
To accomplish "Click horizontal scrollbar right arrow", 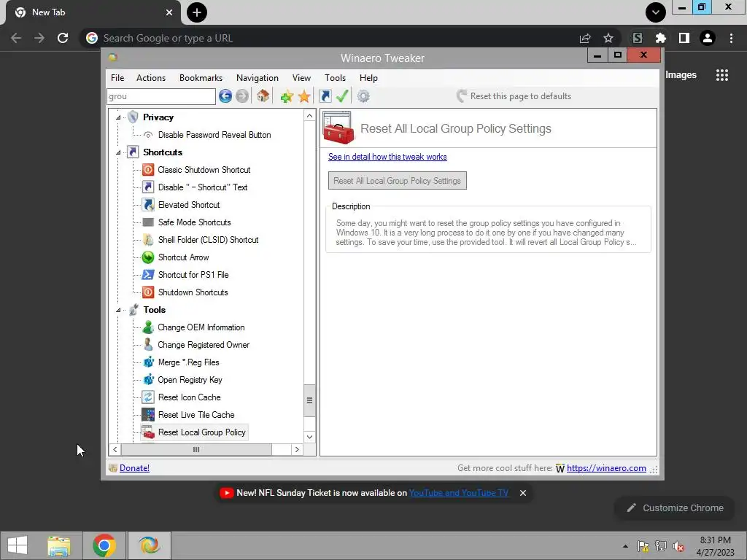I will coord(297,449).
